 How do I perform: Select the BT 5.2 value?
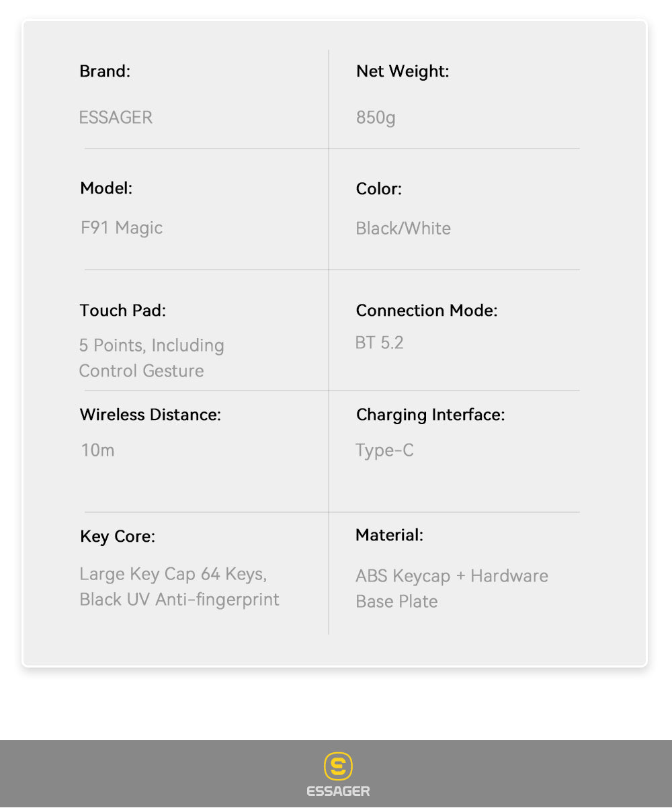click(x=379, y=343)
